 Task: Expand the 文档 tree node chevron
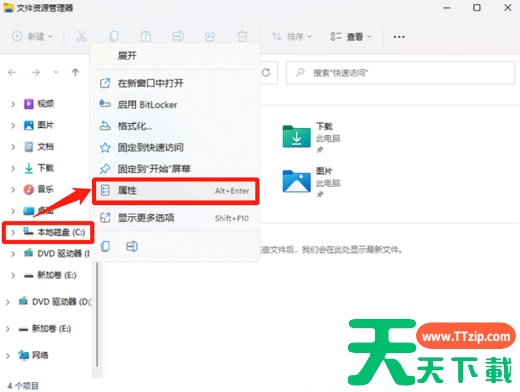13,147
